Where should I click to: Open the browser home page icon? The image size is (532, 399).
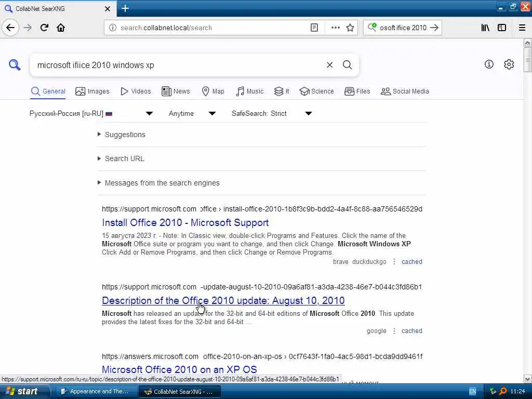click(x=61, y=28)
